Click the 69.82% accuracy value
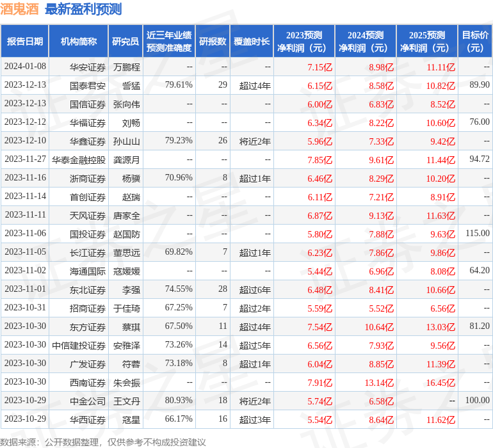The image size is (493, 448). 179,252
